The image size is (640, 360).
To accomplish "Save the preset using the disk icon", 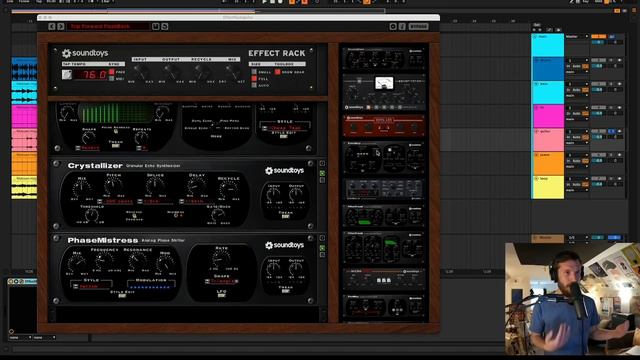I will coord(156,27).
